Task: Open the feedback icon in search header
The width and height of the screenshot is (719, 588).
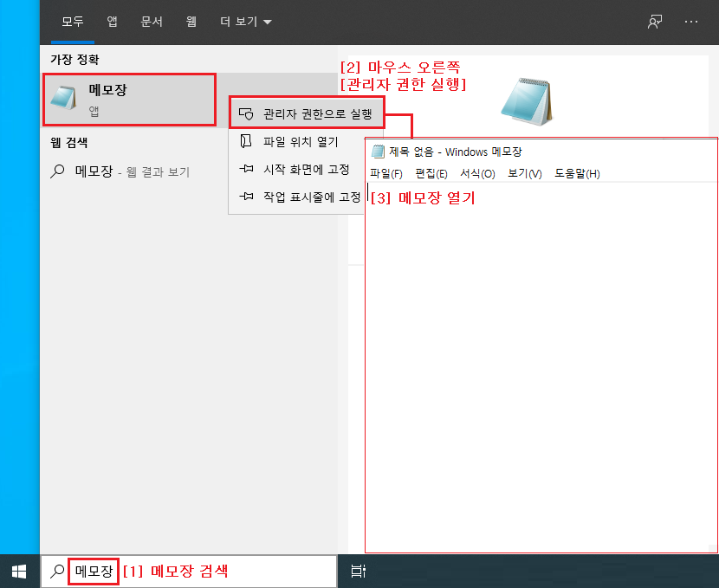Action: [x=655, y=22]
